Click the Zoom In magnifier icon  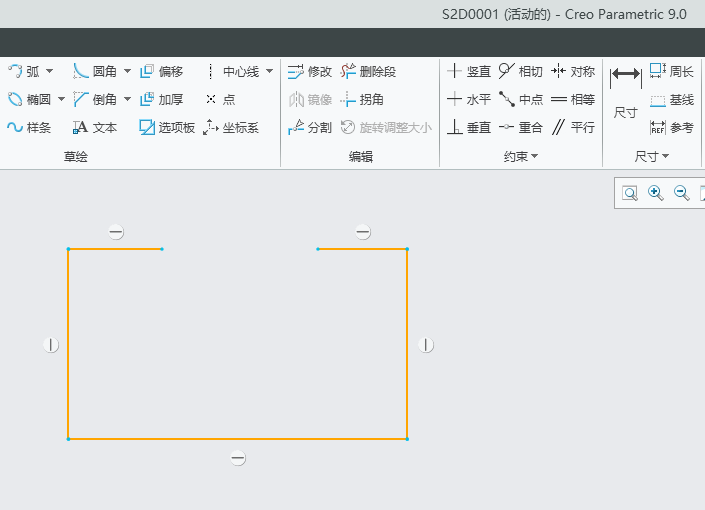tap(656, 193)
